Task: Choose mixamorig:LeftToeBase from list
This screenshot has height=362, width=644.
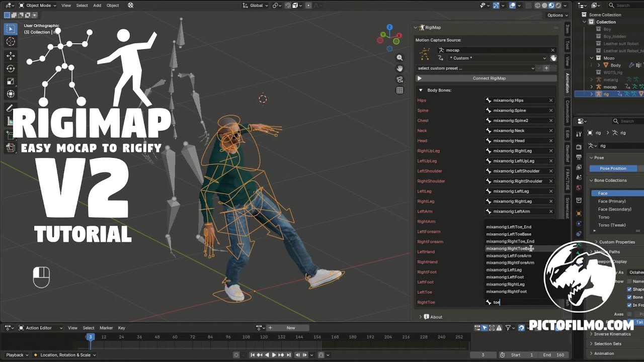Action: point(509,234)
